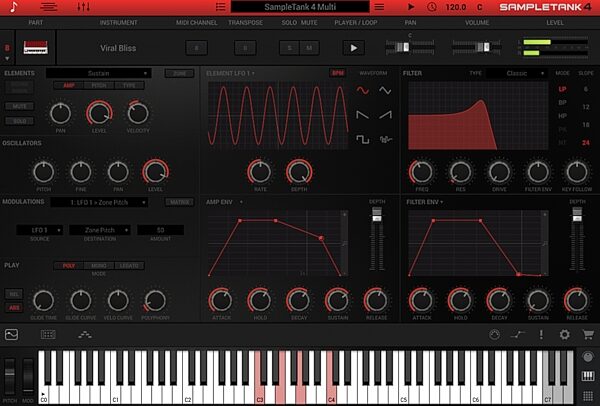Open the music note Play view

[14, 7]
